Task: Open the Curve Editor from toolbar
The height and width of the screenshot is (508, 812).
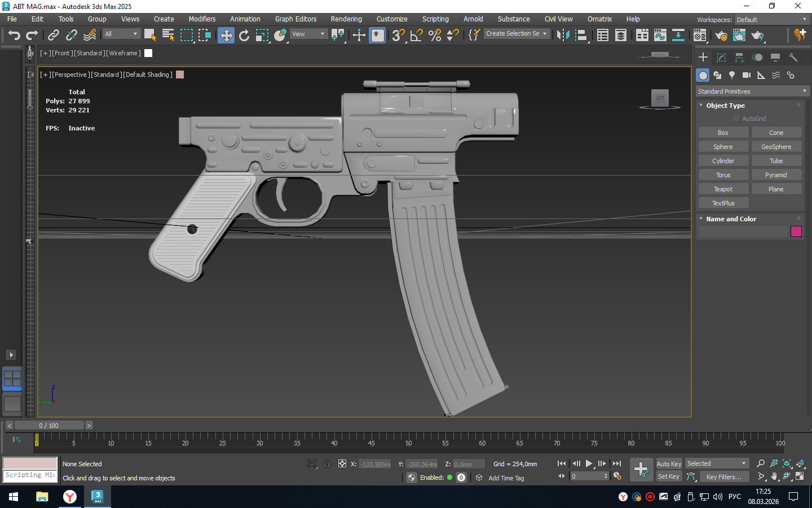Action: pos(660,36)
